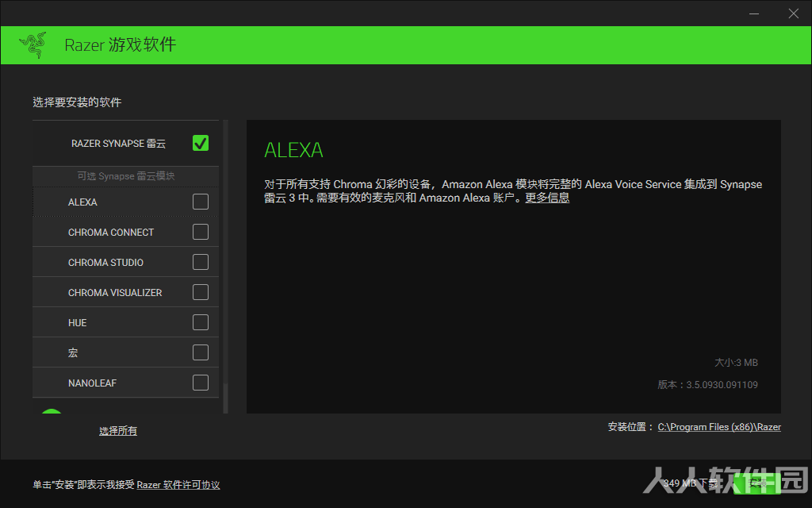Tick the 宏 module checkbox
Image resolution: width=812 pixels, height=508 pixels.
[201, 352]
